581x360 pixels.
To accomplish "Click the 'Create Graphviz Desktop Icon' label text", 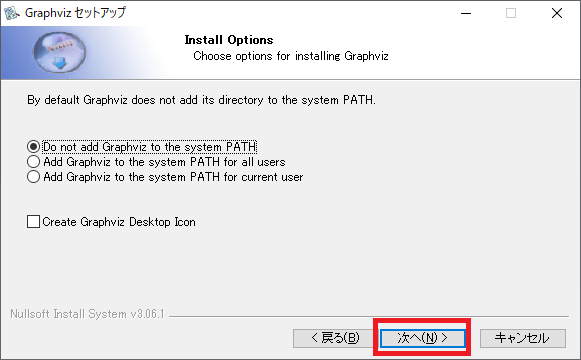I will point(119,222).
